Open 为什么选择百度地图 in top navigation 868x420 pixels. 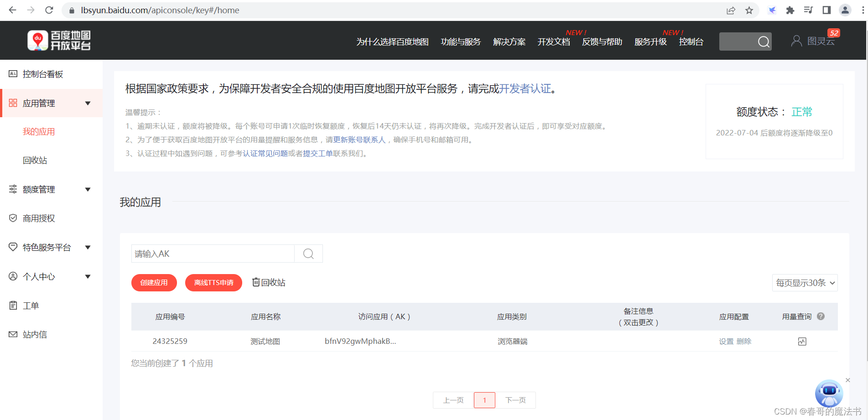[x=392, y=42]
